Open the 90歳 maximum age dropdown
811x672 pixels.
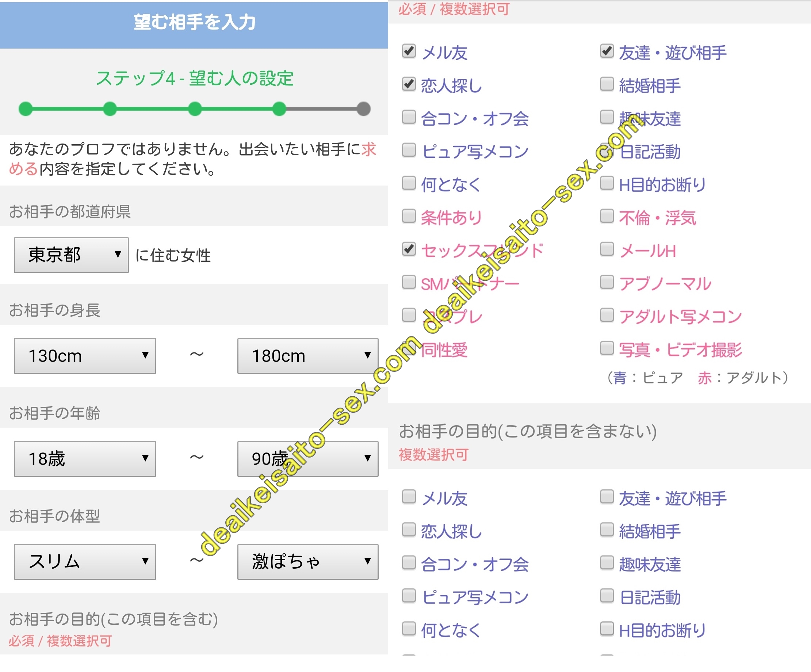[x=308, y=458]
